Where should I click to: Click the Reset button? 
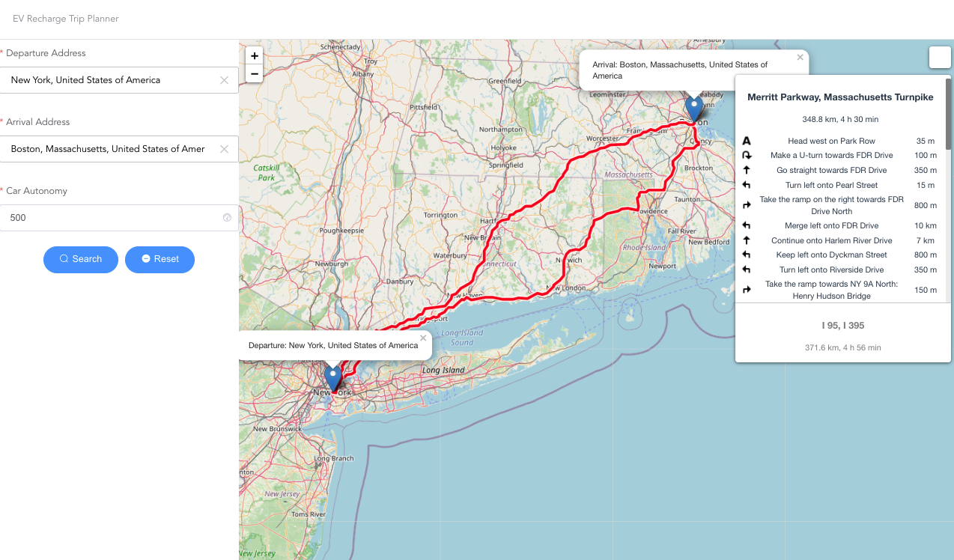tap(159, 259)
